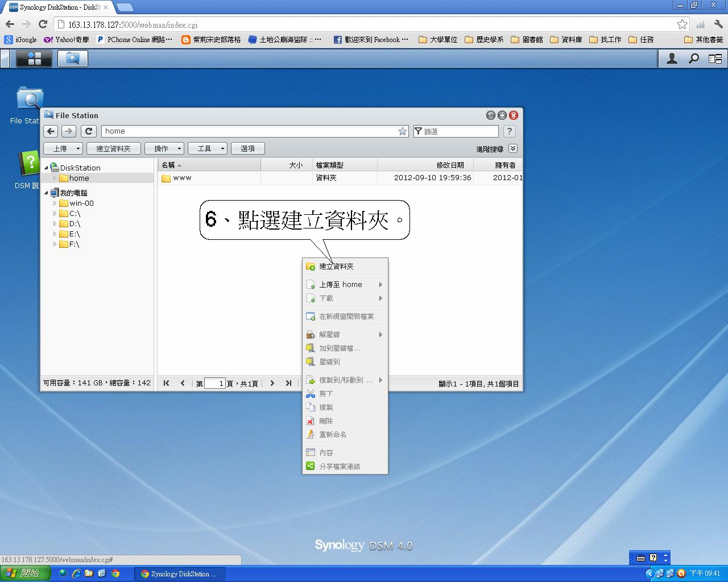Bookmark the home path with the star
This screenshot has width=728, height=582.
(403, 131)
